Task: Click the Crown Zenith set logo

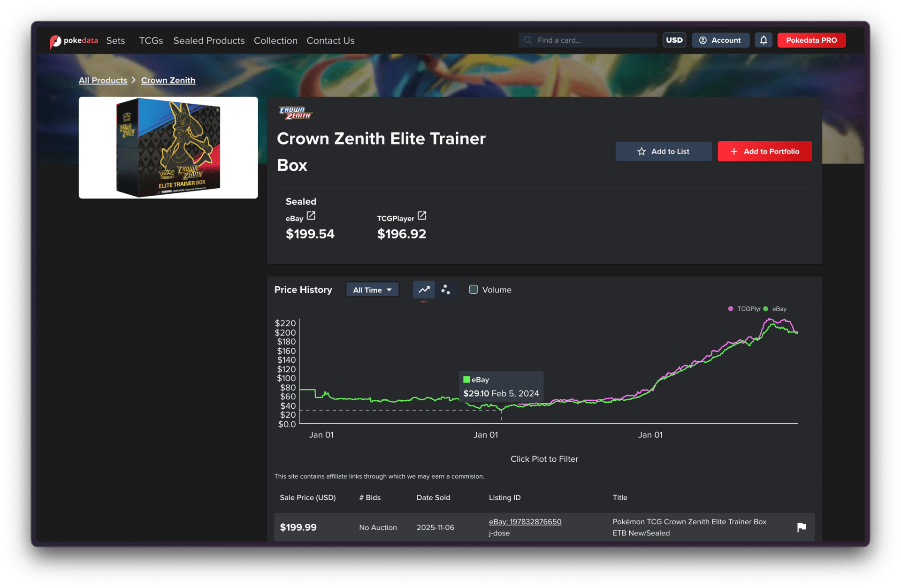Action: point(295,113)
